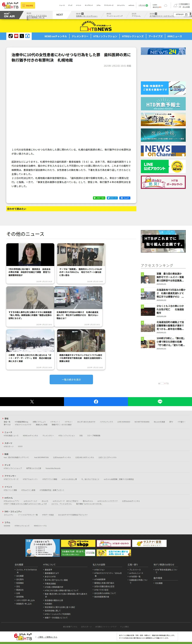This screenshot has height=644, width=192.
Task: Select アーカイブズ in the navigation bar
Action: (156, 36)
